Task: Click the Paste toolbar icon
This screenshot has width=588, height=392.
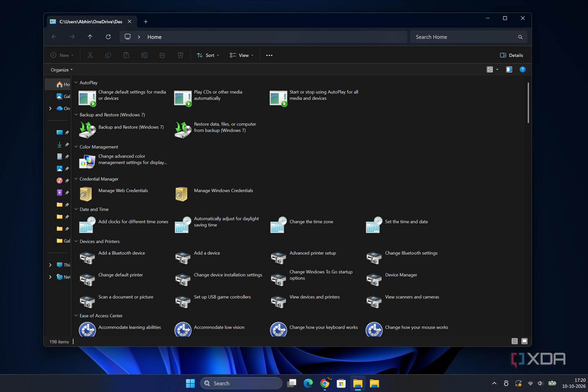Action: pos(126,55)
